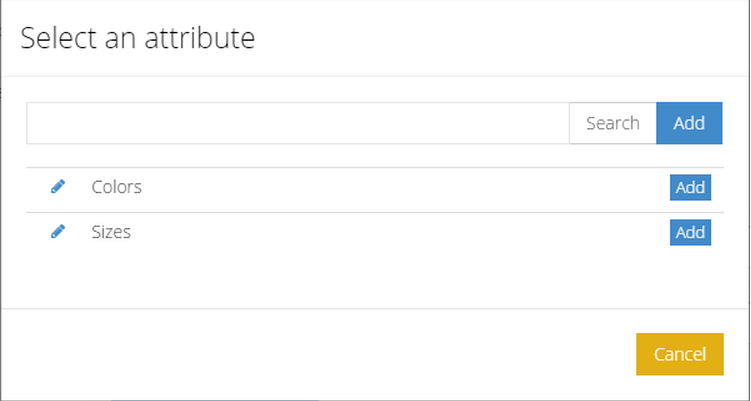Image resolution: width=751 pixels, height=401 pixels.
Task: Click the blue Add button beside Search
Action: point(689,123)
